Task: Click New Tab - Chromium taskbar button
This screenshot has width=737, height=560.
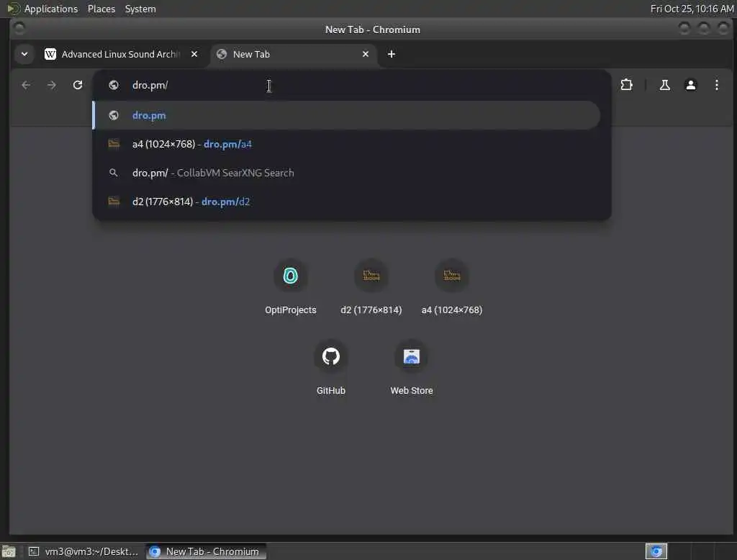Action: click(205, 551)
